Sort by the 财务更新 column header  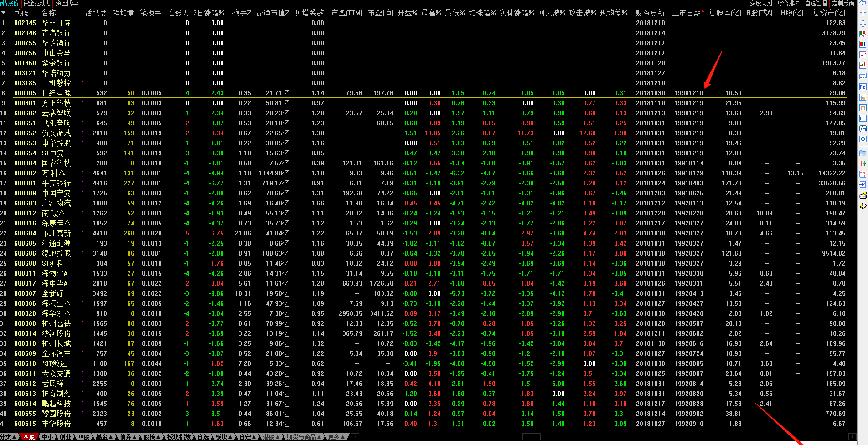point(650,13)
